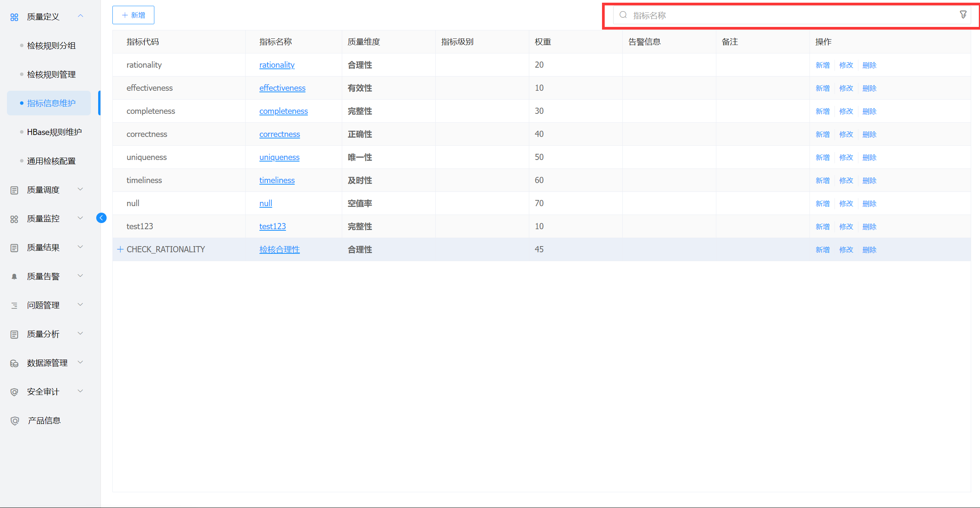This screenshot has width=980, height=508.
Task: Click the filter funnel icon in search box
Action: coord(963,15)
